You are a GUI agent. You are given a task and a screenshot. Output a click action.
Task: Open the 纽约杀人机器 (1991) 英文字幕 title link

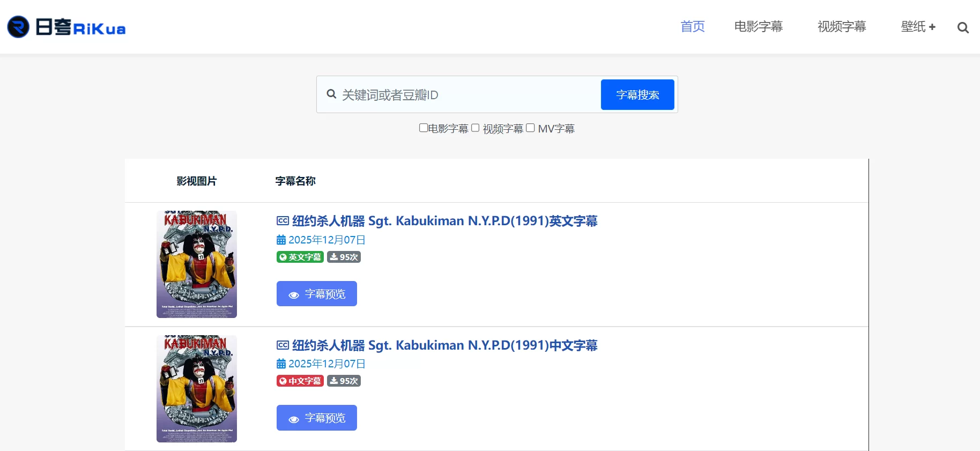pyautogui.click(x=444, y=221)
